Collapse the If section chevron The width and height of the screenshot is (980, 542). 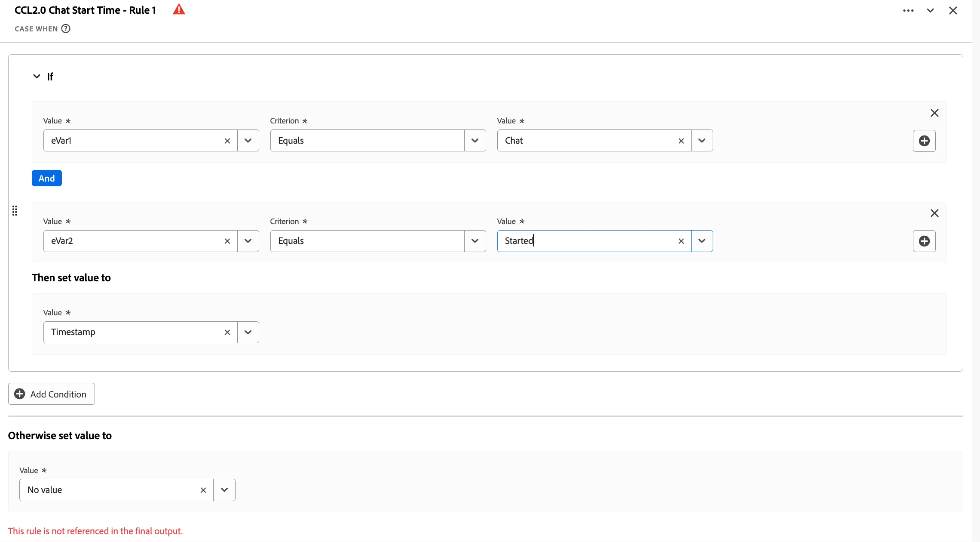click(37, 77)
